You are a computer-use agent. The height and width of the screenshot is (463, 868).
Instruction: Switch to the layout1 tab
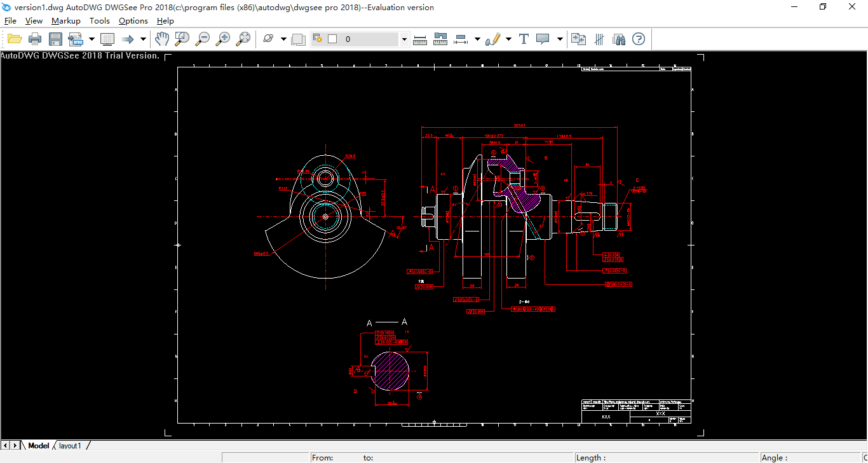tap(70, 445)
